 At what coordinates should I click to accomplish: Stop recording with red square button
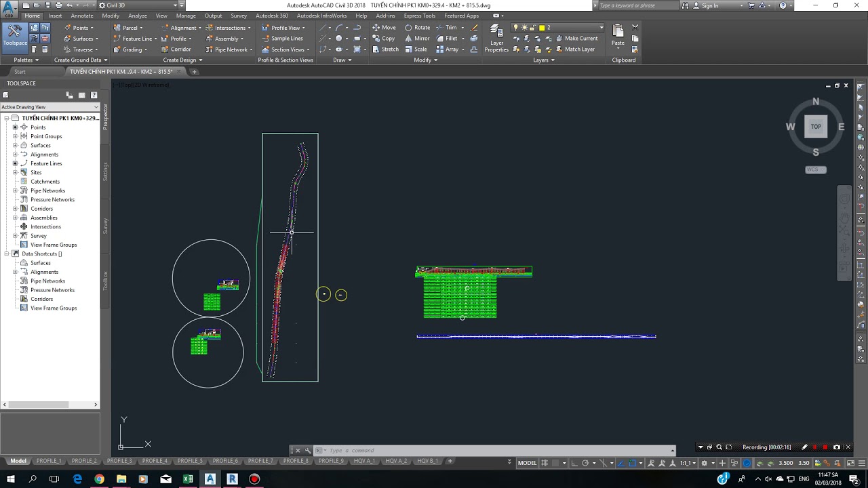pyautogui.click(x=825, y=447)
